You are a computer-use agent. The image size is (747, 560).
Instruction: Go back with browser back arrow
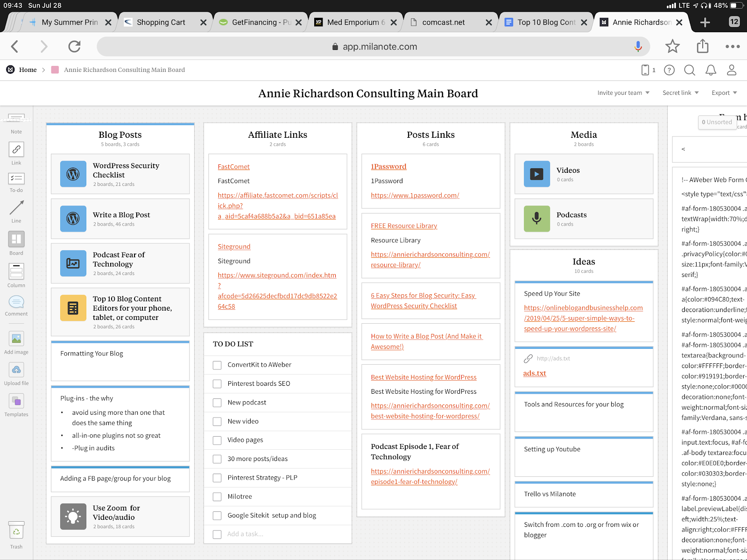(x=15, y=46)
